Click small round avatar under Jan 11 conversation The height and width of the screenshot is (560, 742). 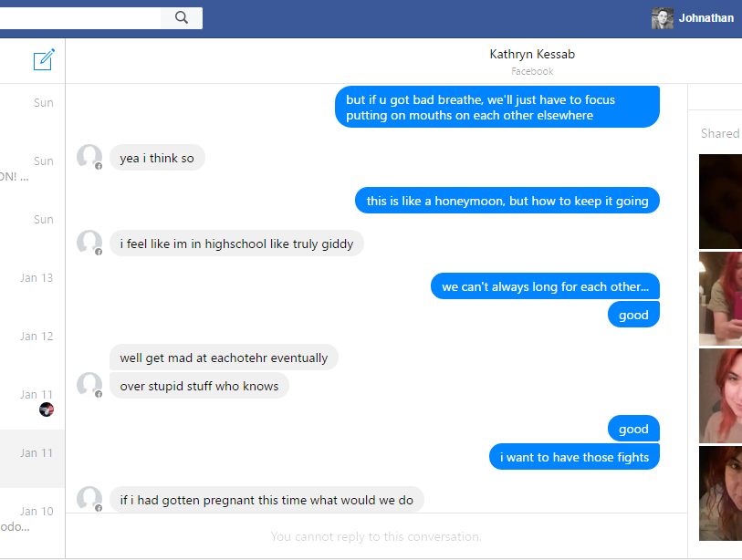(x=47, y=410)
